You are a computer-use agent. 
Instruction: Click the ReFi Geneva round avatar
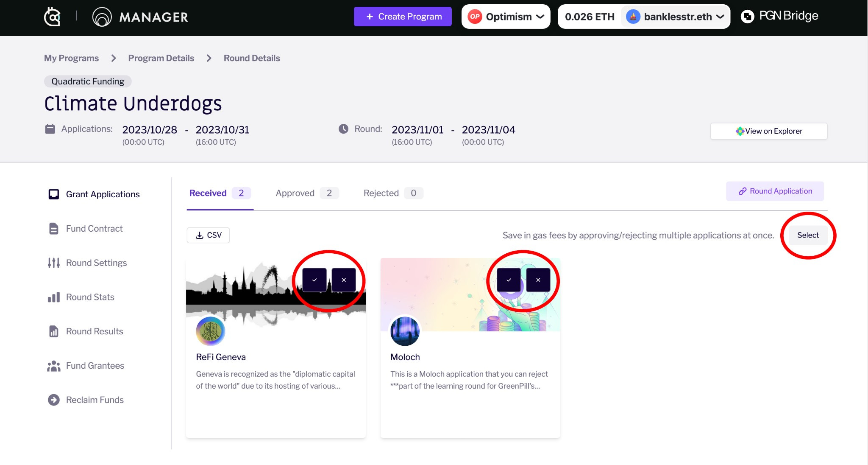click(211, 331)
